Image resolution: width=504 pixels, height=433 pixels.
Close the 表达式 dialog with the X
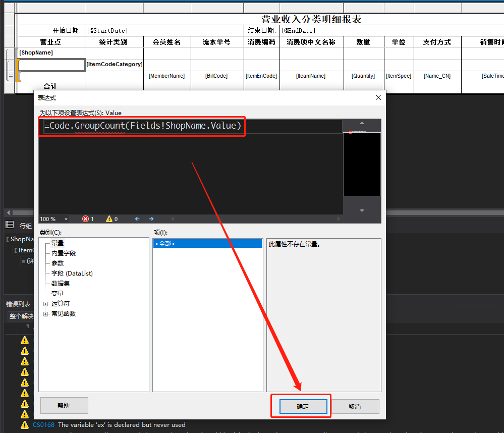coord(378,97)
